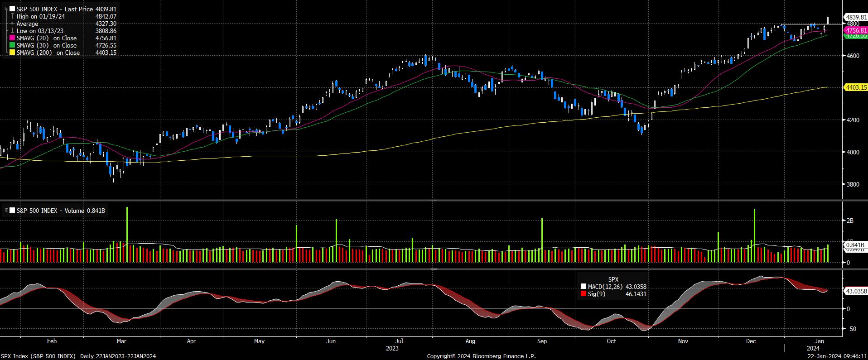Click the 'Feb' month label on time axis

coord(52,341)
